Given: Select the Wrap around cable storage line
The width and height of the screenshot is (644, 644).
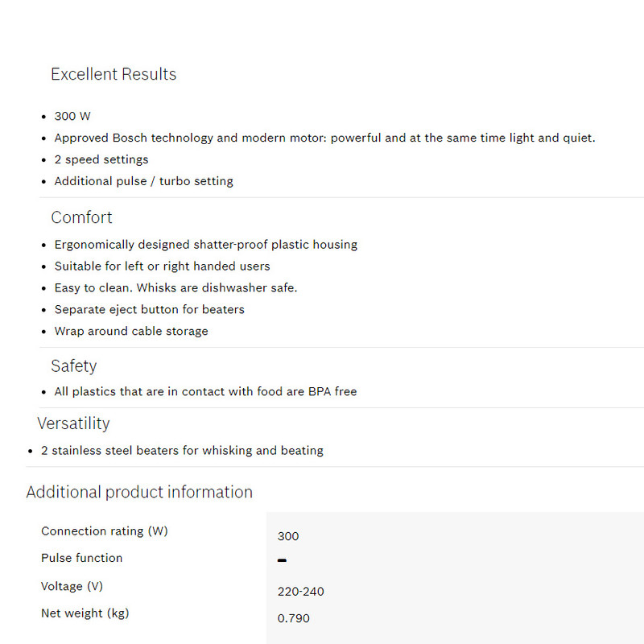Looking at the screenshot, I should click(x=131, y=331).
